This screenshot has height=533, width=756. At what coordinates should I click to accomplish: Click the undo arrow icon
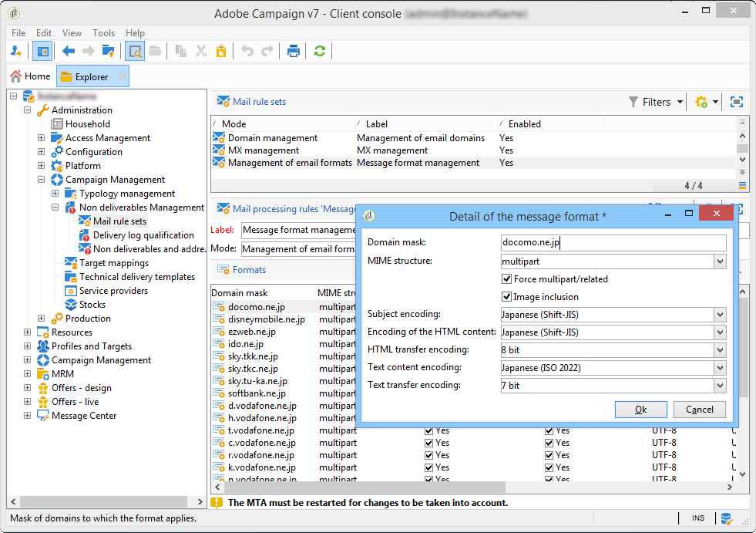(x=247, y=51)
